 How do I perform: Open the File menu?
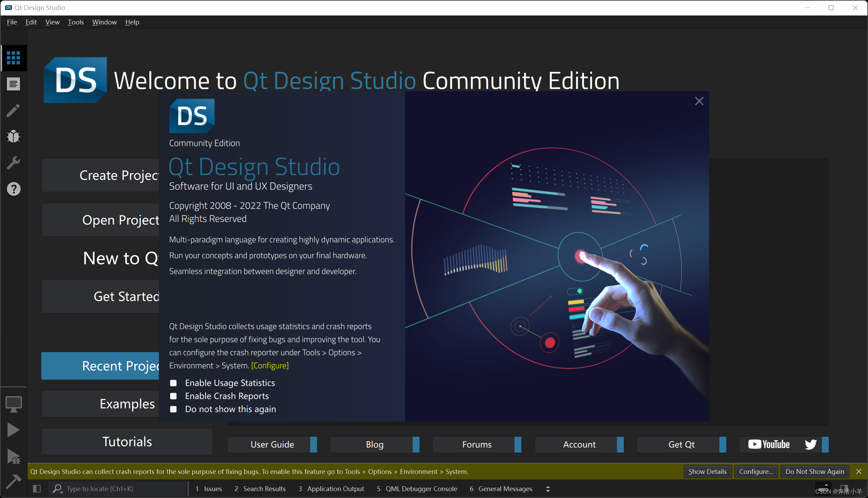click(12, 22)
